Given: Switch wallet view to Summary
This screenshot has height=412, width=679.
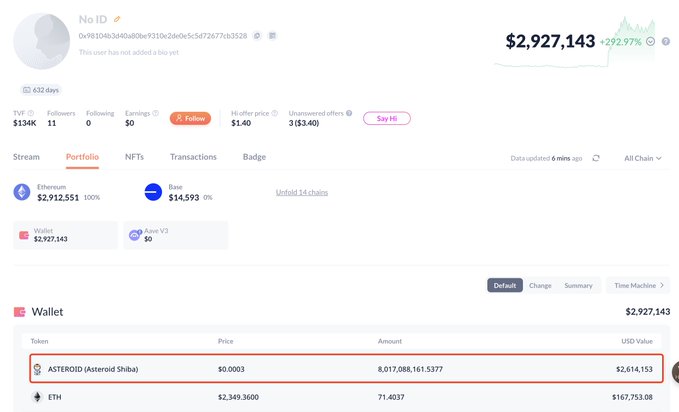Looking at the screenshot, I should point(578,285).
